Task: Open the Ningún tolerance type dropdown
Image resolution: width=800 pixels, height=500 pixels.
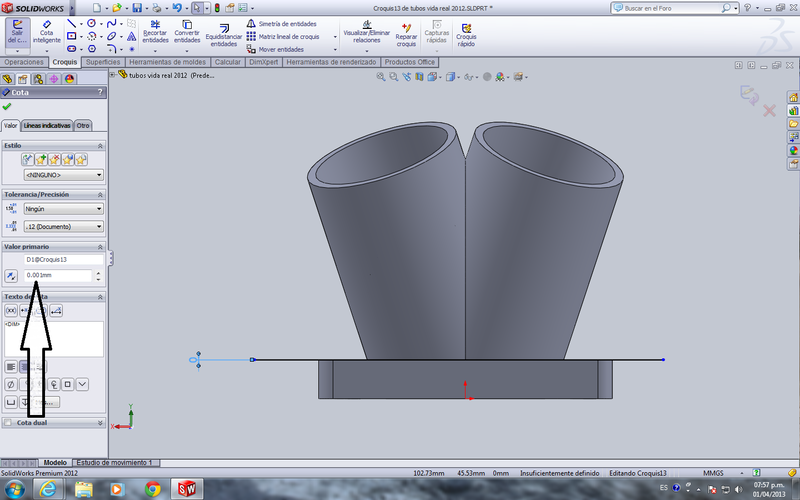Action: pyautogui.click(x=63, y=209)
